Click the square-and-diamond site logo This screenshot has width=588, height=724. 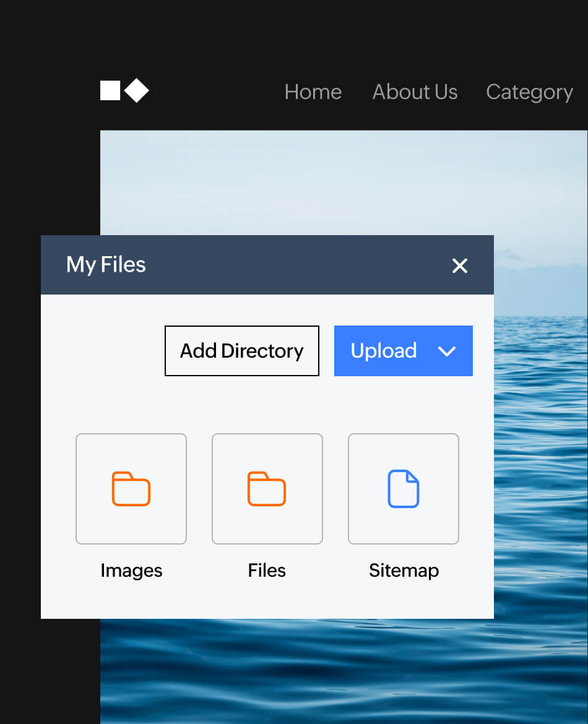[x=124, y=90]
